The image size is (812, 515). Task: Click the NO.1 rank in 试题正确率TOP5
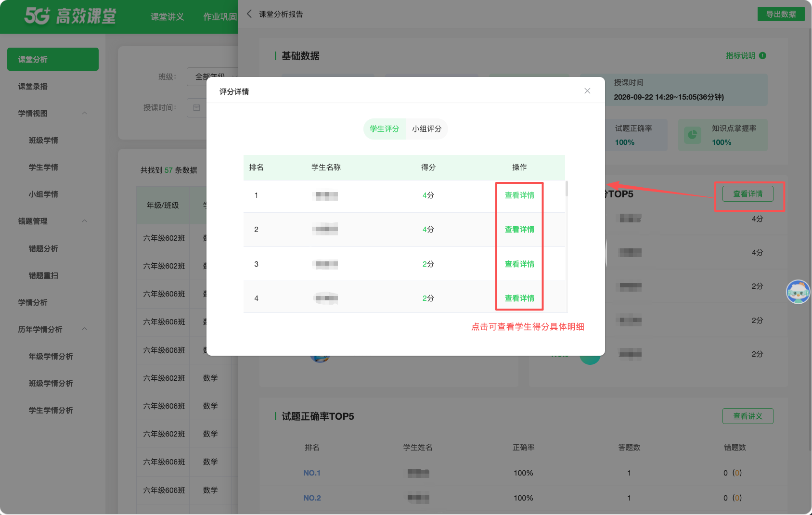(312, 473)
